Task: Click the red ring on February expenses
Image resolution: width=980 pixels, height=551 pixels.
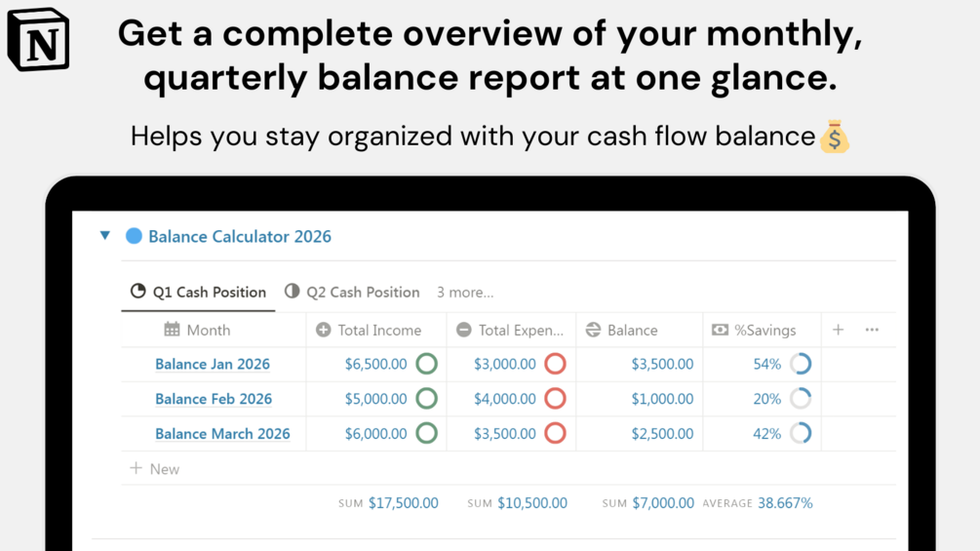Action: pos(555,399)
